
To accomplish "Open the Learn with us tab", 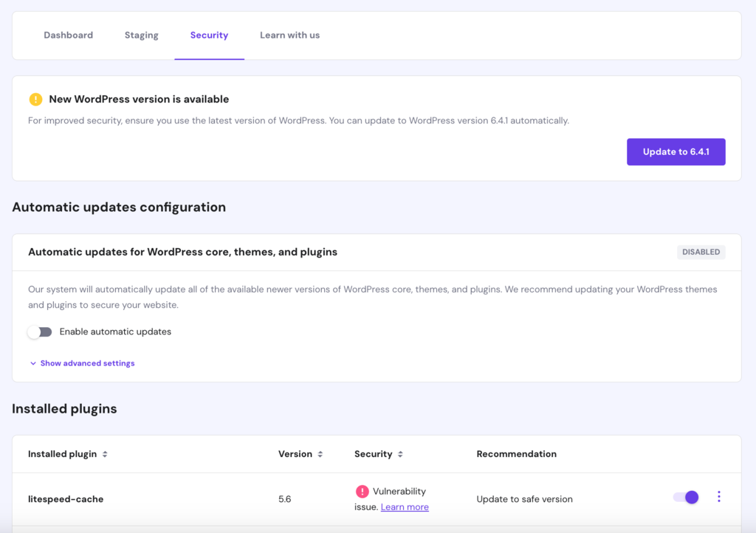I will pos(289,35).
